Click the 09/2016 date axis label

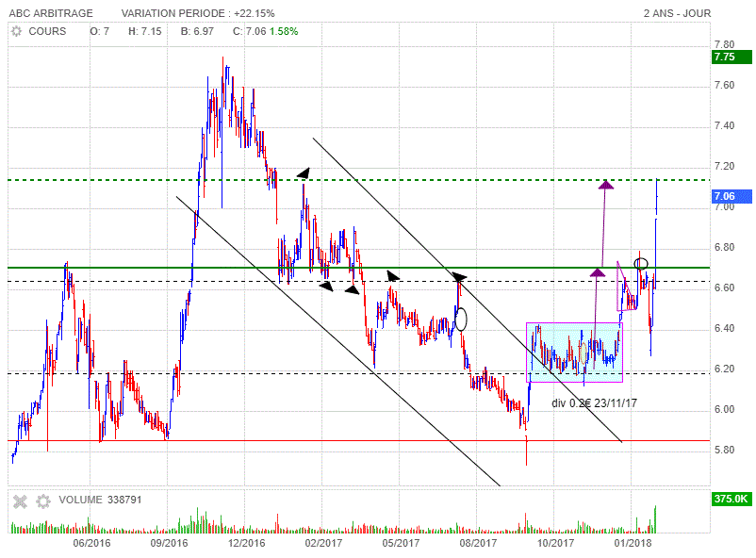[169, 543]
